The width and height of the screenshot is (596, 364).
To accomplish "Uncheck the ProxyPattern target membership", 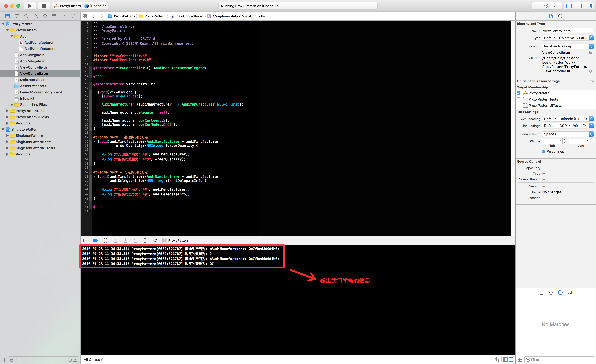I will (518, 93).
